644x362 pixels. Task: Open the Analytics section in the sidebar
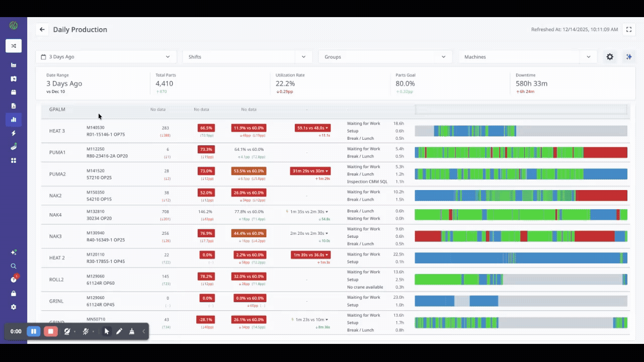pyautogui.click(x=14, y=120)
